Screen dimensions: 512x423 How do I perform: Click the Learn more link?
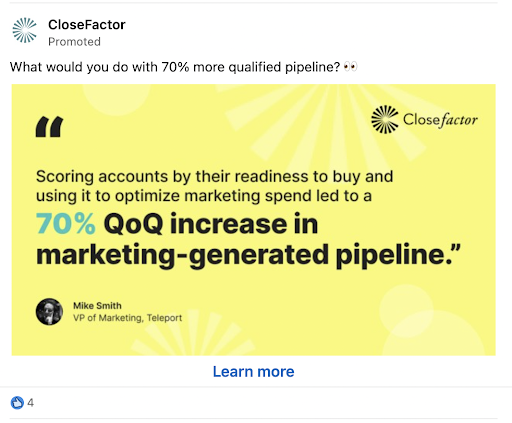(254, 372)
